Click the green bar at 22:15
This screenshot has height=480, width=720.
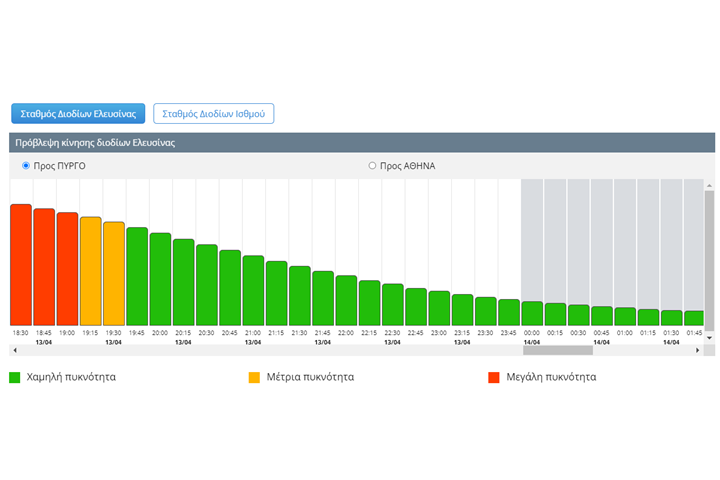pos(370,303)
